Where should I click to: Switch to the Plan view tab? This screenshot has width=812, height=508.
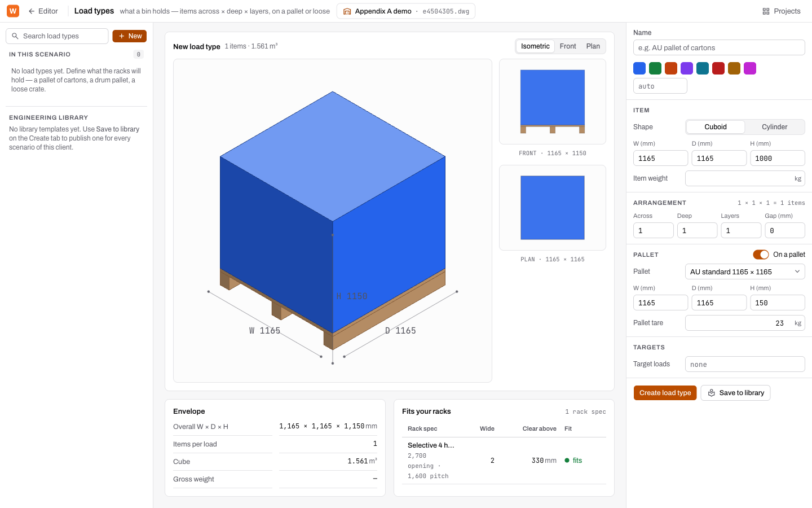click(x=593, y=46)
